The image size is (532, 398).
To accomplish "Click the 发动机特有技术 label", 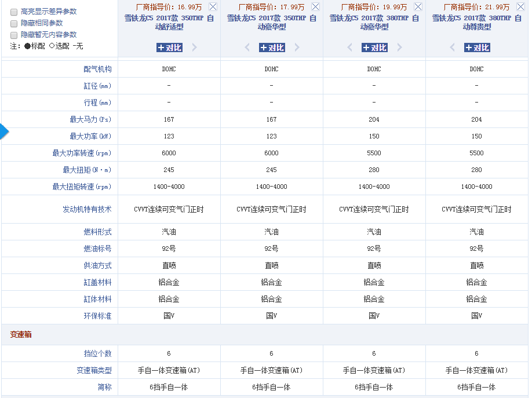I will (x=87, y=209).
